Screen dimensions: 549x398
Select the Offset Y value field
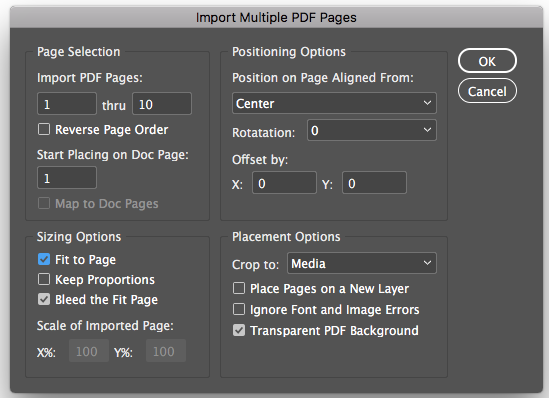coord(374,183)
